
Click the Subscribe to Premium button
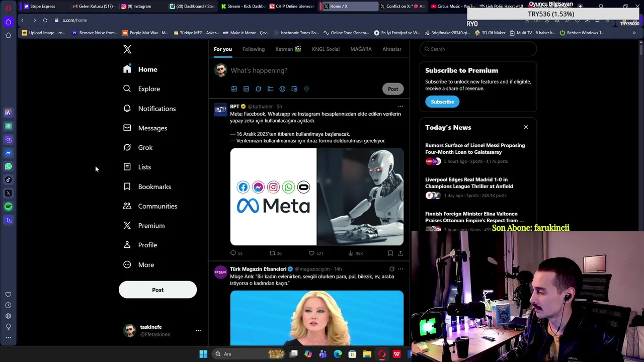coord(442,102)
